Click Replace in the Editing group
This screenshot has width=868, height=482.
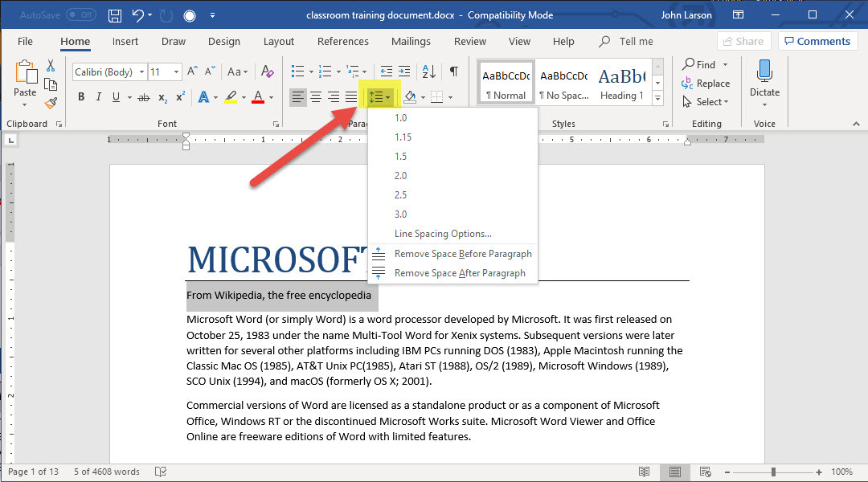[712, 84]
